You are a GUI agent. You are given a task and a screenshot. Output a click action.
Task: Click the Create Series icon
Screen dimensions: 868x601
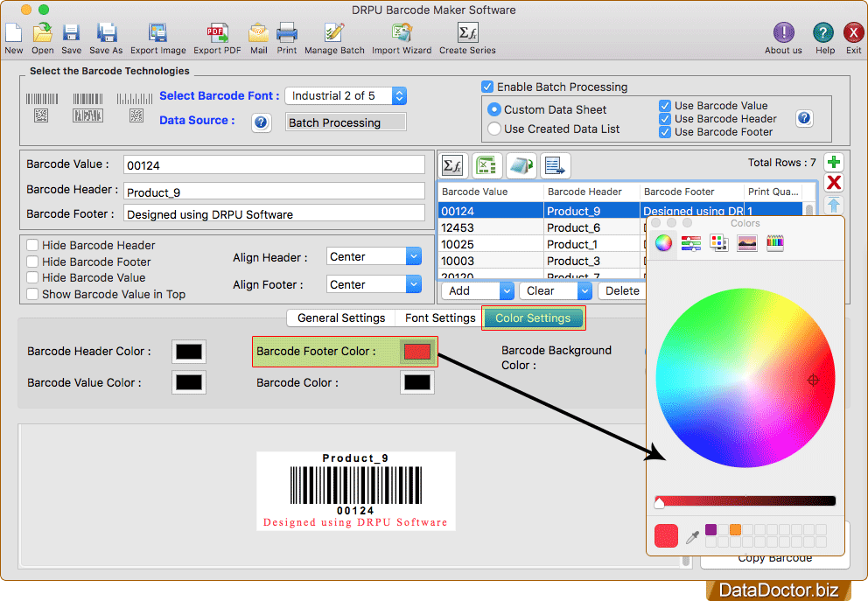point(467,33)
